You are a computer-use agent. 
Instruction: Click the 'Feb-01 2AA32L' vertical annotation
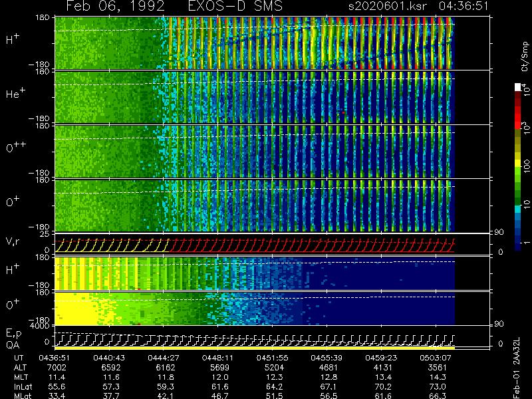pyautogui.click(x=517, y=368)
